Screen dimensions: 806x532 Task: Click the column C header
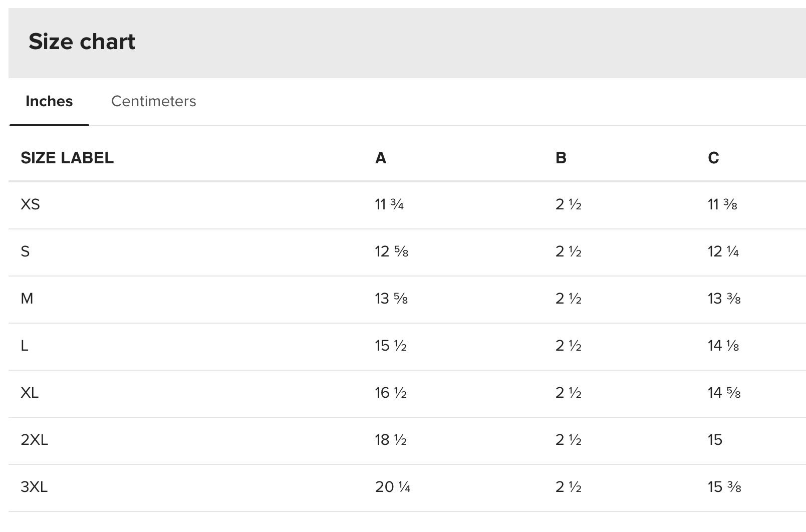pos(713,158)
